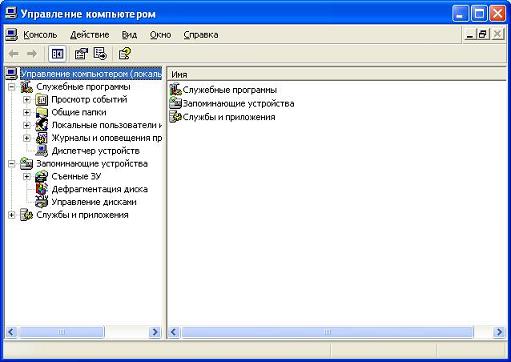Click the Управление дисками icon
Screen dimensions: 511x362
click(x=42, y=202)
